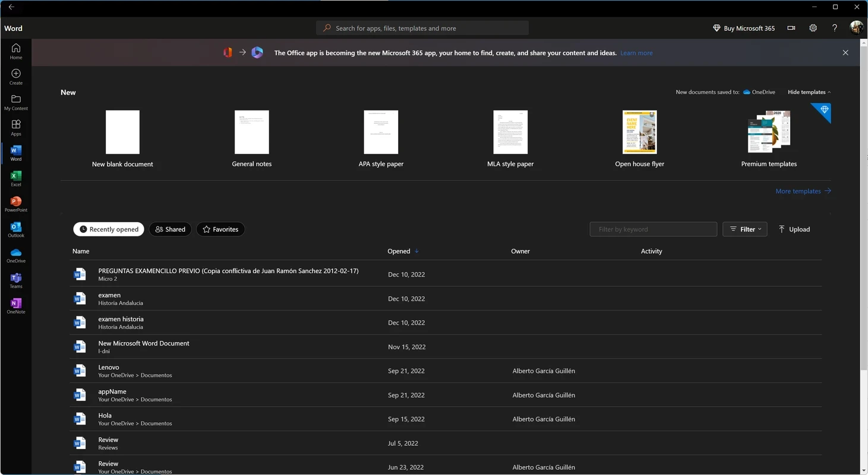
Task: Click the Create plus icon in sidebar
Action: [x=16, y=77]
